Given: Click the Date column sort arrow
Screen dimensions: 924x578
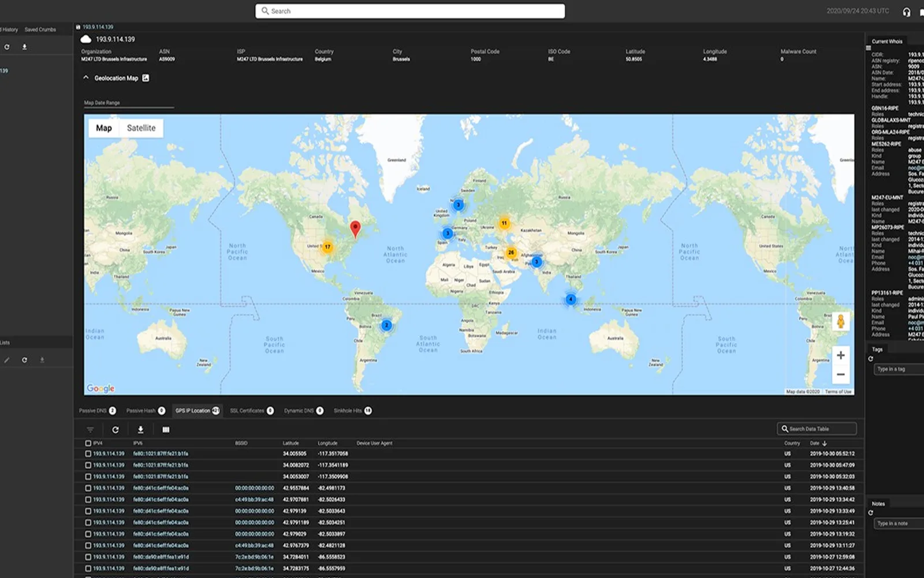Looking at the screenshot, I should pyautogui.click(x=825, y=443).
